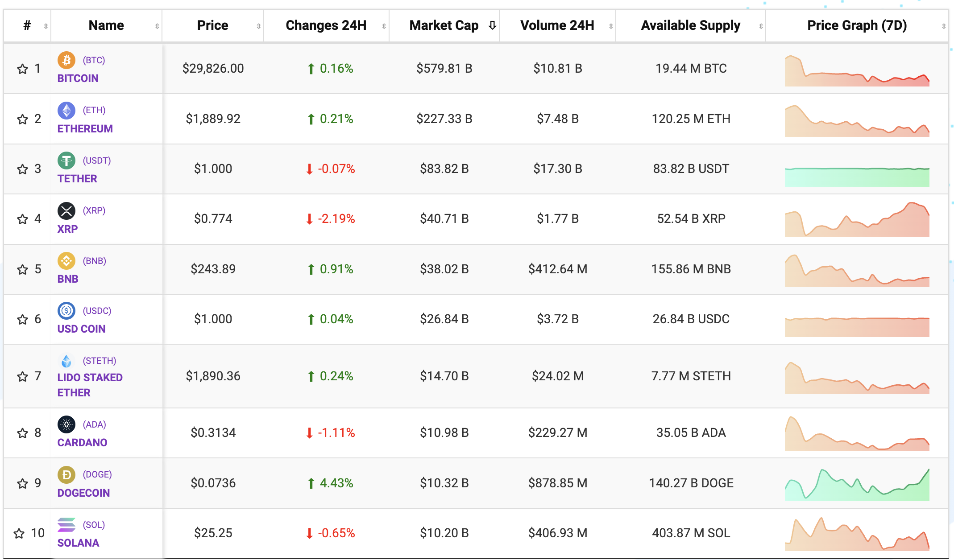954x560 pixels.
Task: View Dogecoin green 7-day price graph
Action: [x=857, y=485]
